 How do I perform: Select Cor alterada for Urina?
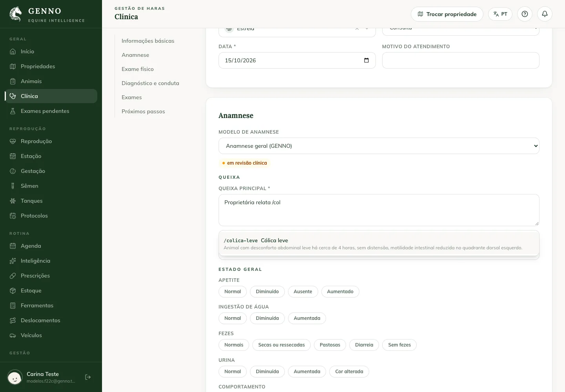pos(349,372)
